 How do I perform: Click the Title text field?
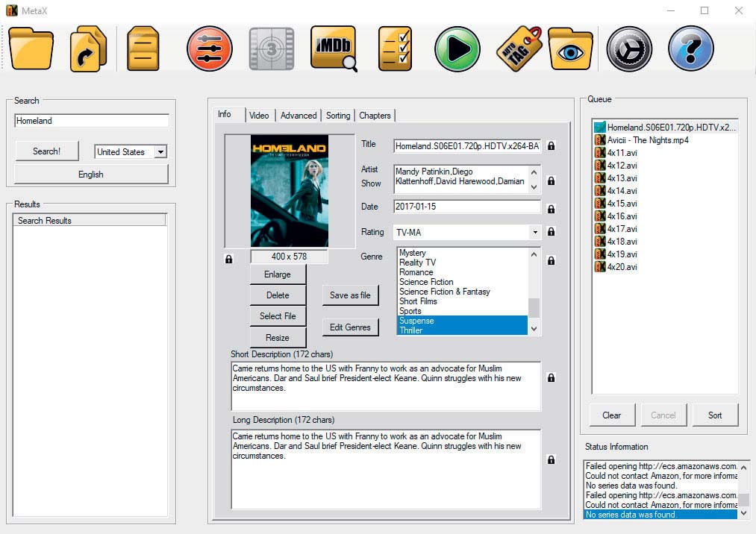(x=466, y=146)
